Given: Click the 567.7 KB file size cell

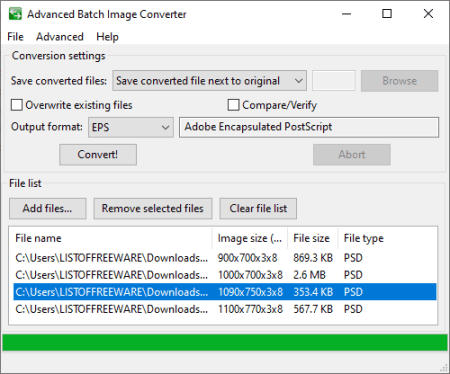Looking at the screenshot, I should (313, 309).
